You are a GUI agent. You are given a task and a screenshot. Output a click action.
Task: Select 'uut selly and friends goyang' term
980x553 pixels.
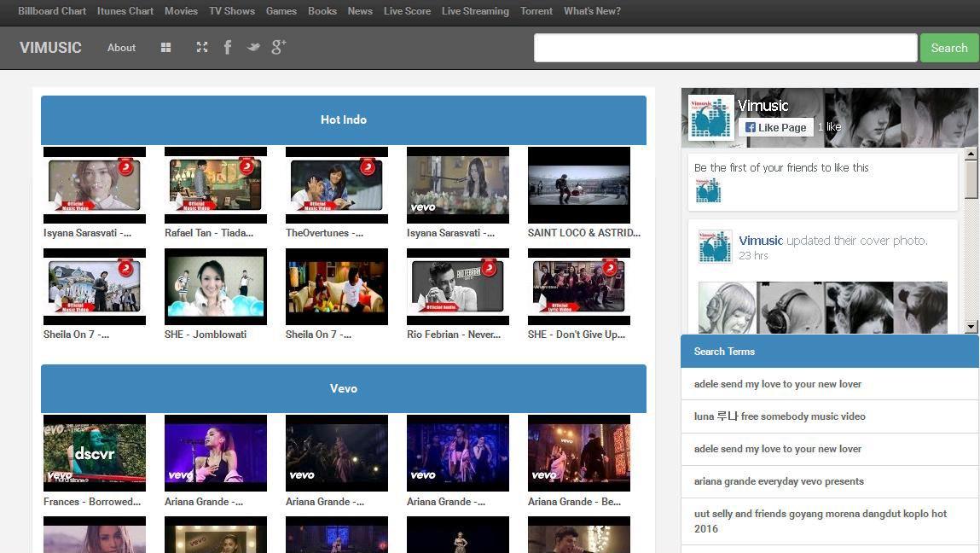coord(830,521)
